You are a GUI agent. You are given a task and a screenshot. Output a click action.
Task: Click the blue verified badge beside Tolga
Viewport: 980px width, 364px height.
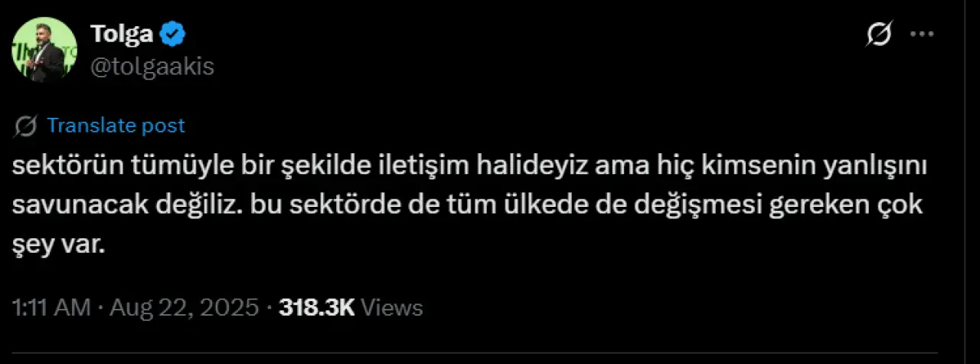pyautogui.click(x=175, y=34)
